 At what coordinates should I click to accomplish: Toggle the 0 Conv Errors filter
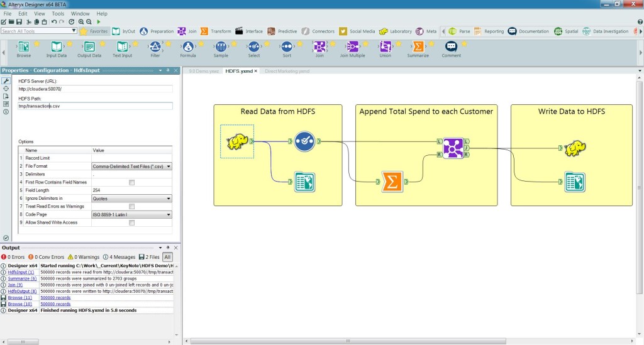point(46,257)
